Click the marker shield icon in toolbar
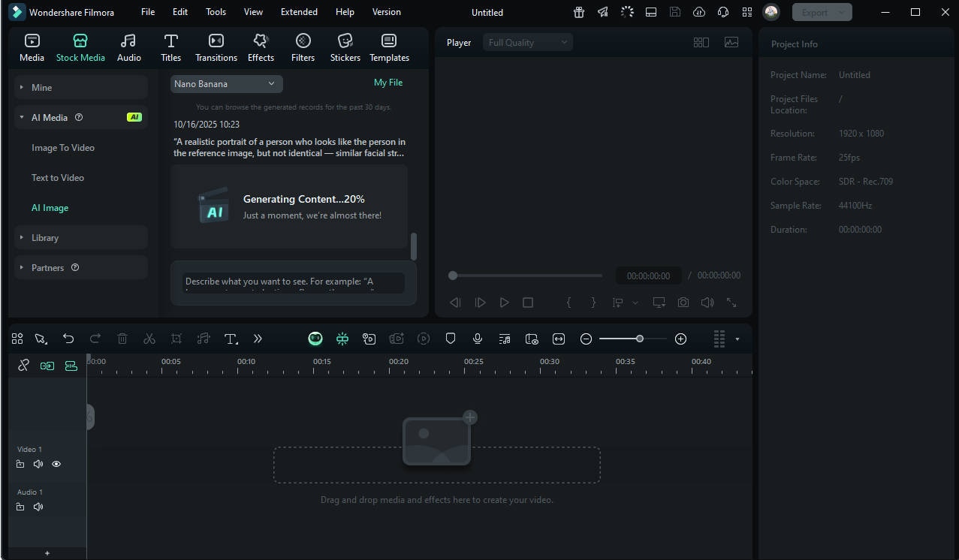Image resolution: width=959 pixels, height=560 pixels. click(x=451, y=339)
